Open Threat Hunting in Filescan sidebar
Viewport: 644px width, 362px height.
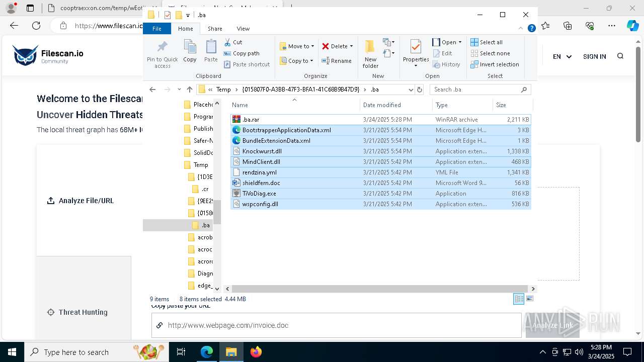[77, 312]
